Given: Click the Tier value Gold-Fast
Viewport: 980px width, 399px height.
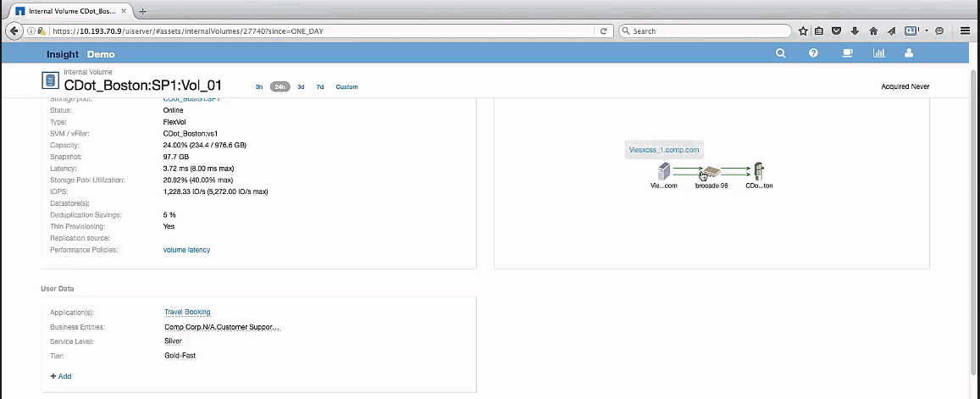Looking at the screenshot, I should point(180,356).
